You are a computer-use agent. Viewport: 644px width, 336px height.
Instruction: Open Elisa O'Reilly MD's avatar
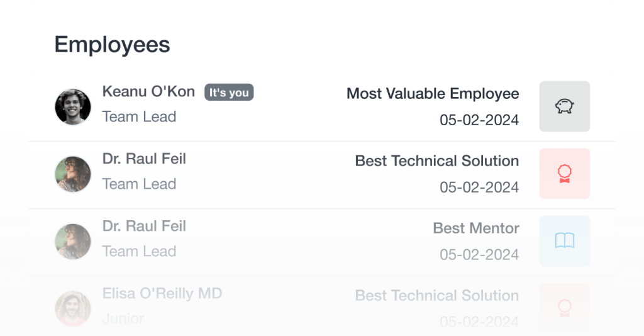[73, 308]
